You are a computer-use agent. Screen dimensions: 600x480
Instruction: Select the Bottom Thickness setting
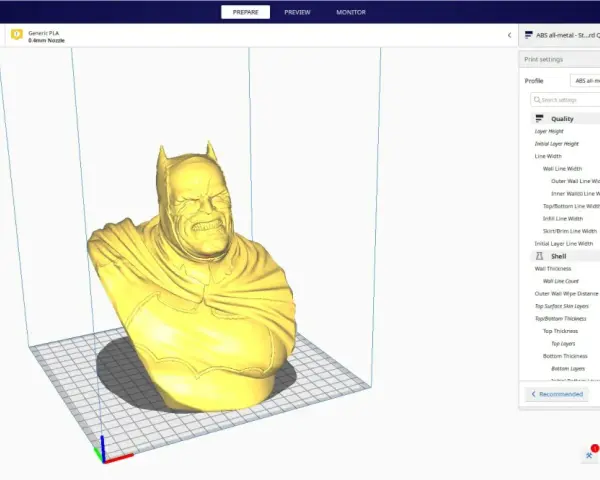coord(565,356)
